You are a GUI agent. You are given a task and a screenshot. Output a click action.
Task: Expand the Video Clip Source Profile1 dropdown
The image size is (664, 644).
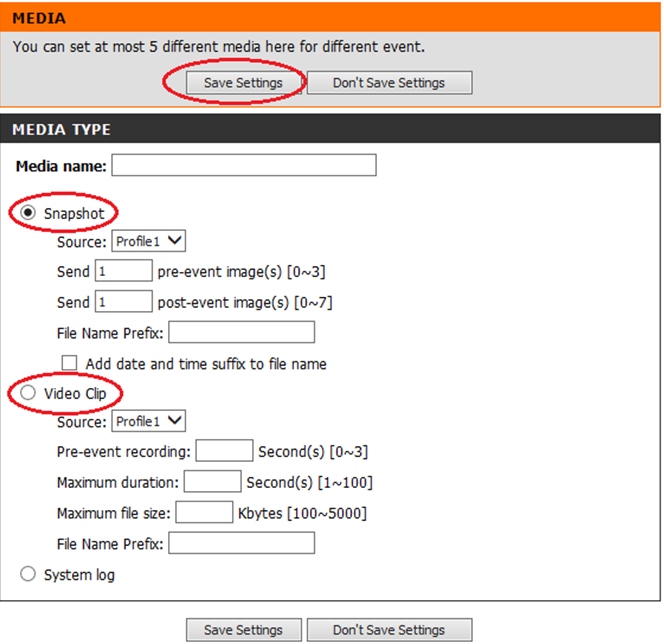point(148,422)
